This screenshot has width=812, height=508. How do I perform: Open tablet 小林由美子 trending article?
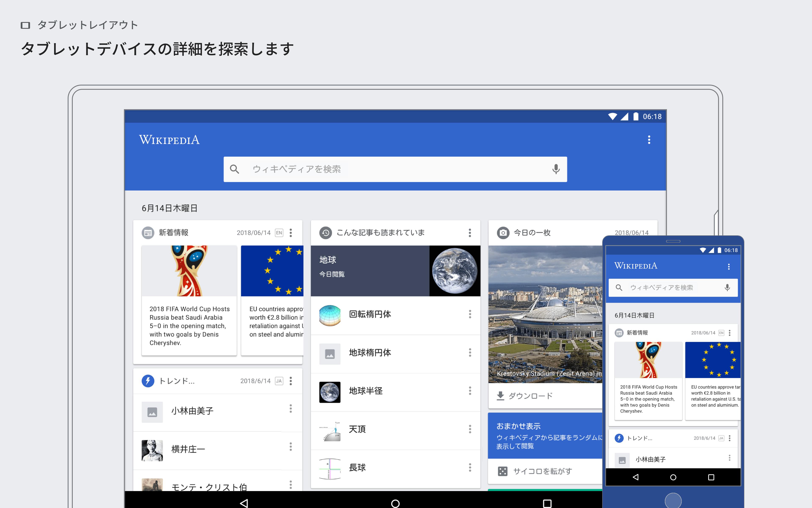tap(218, 412)
